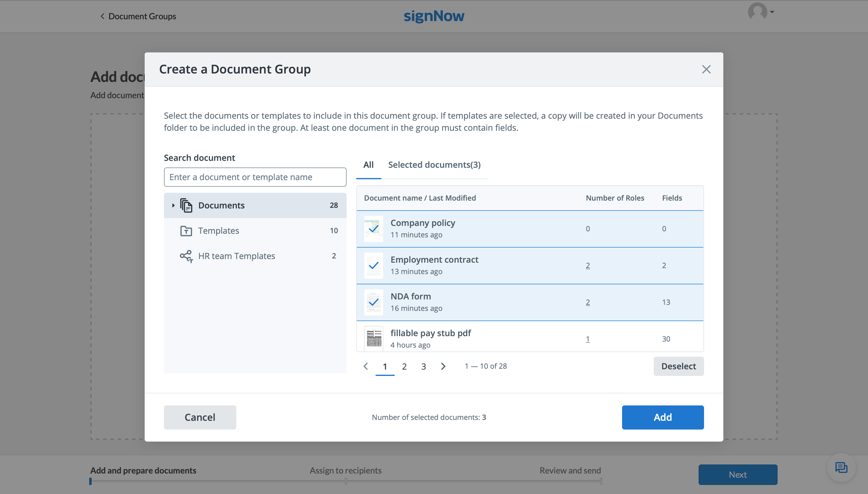Open the Documents folder icon
Screen dimensions: 868x494
(x=186, y=205)
